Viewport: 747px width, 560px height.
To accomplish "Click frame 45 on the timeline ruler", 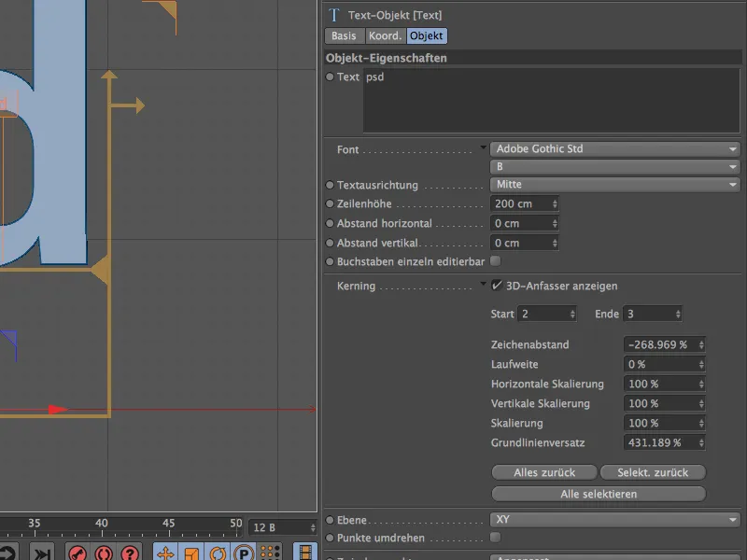I will tap(169, 523).
